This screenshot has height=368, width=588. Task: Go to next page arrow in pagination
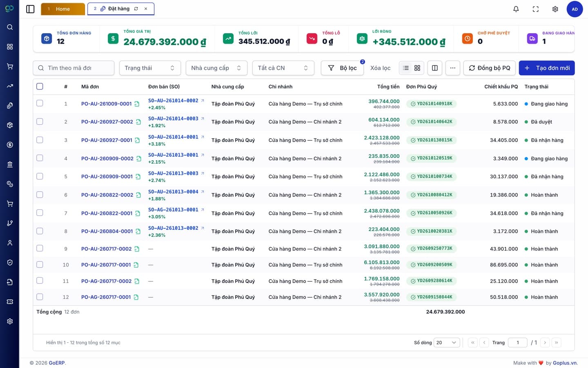click(x=545, y=343)
